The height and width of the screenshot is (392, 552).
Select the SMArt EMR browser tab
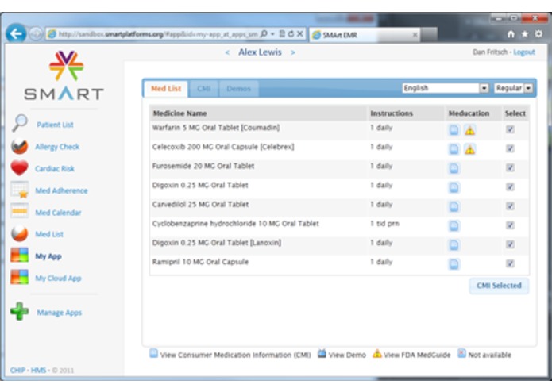tap(365, 35)
